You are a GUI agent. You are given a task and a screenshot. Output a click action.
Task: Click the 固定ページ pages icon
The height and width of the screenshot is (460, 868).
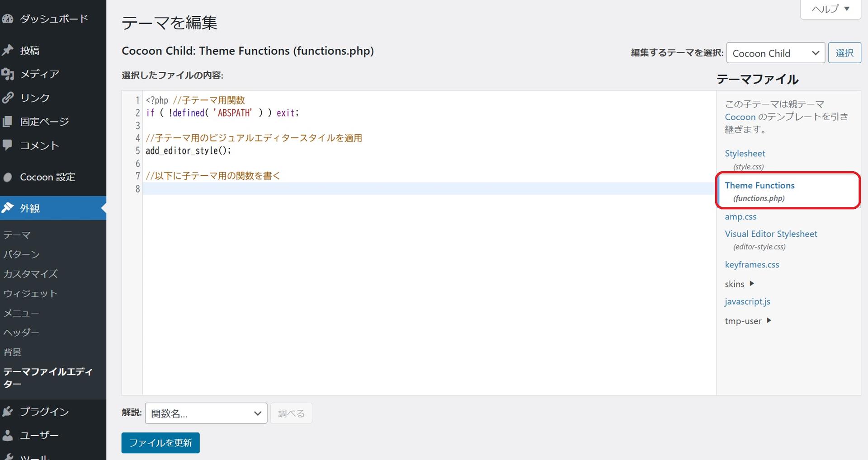(x=7, y=122)
